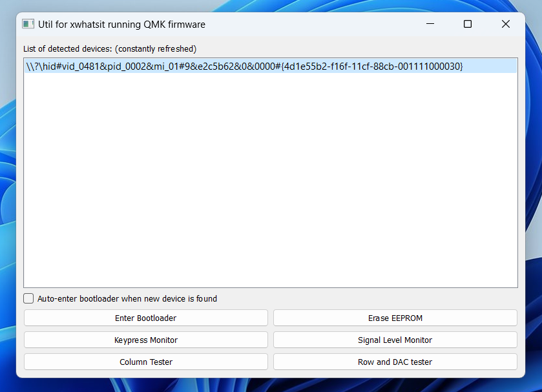Open the Row and DAC tester
This screenshot has width=542, height=392.
(395, 362)
